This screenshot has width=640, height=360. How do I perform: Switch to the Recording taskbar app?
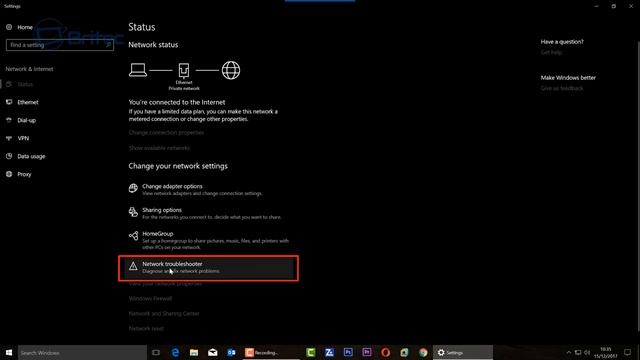271,352
